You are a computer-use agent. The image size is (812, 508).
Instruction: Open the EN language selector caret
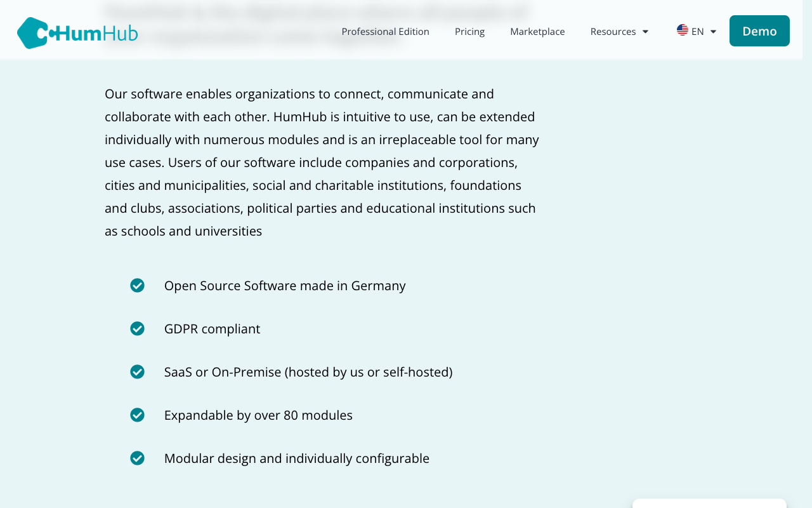pos(713,32)
